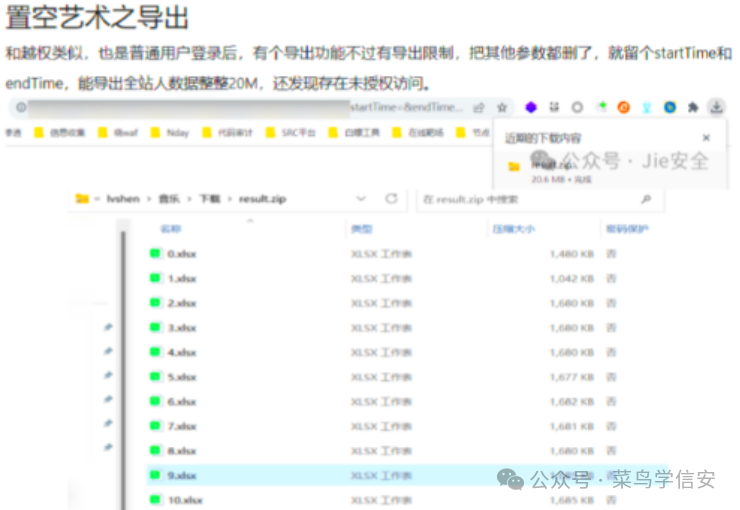Click the browser downloads icon
This screenshot has width=740, height=510.
(716, 108)
